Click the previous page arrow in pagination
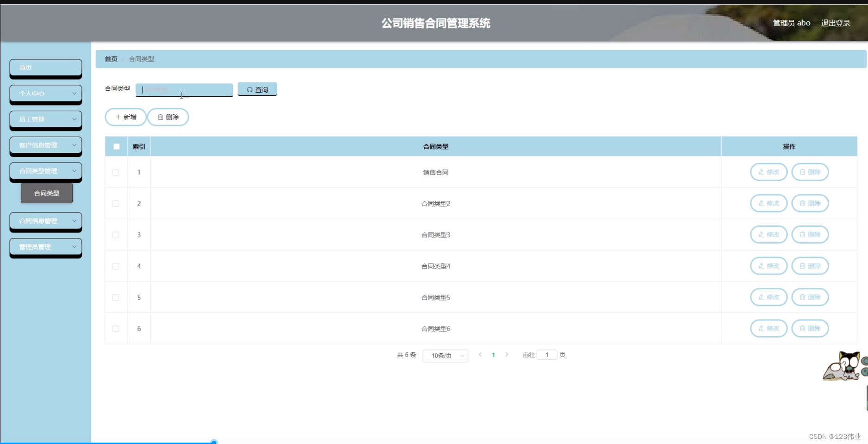Image resolution: width=868 pixels, height=444 pixels. (x=480, y=355)
